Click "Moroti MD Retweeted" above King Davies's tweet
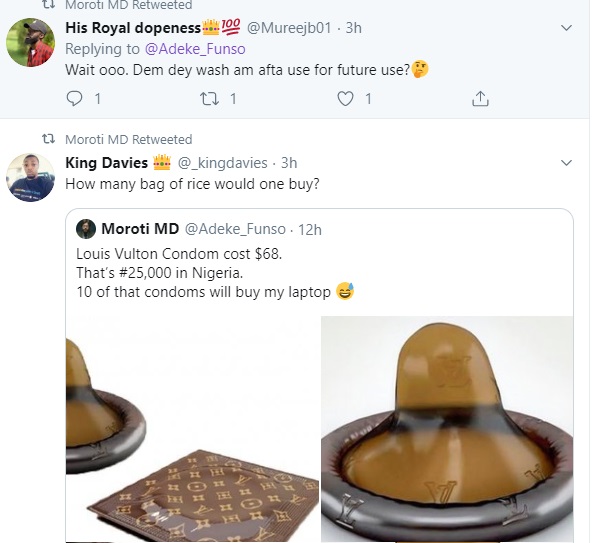Screen dimensions: 616x543 pyautogui.click(x=128, y=139)
